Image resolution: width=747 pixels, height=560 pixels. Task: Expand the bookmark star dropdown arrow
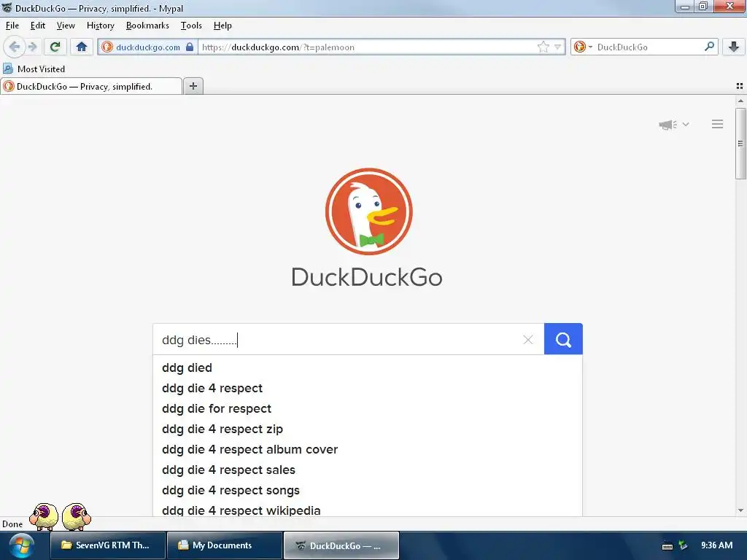[x=557, y=47]
